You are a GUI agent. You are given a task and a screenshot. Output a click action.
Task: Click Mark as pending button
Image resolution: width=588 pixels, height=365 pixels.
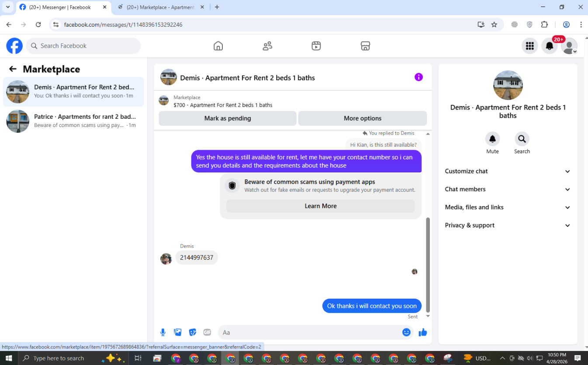tap(228, 118)
